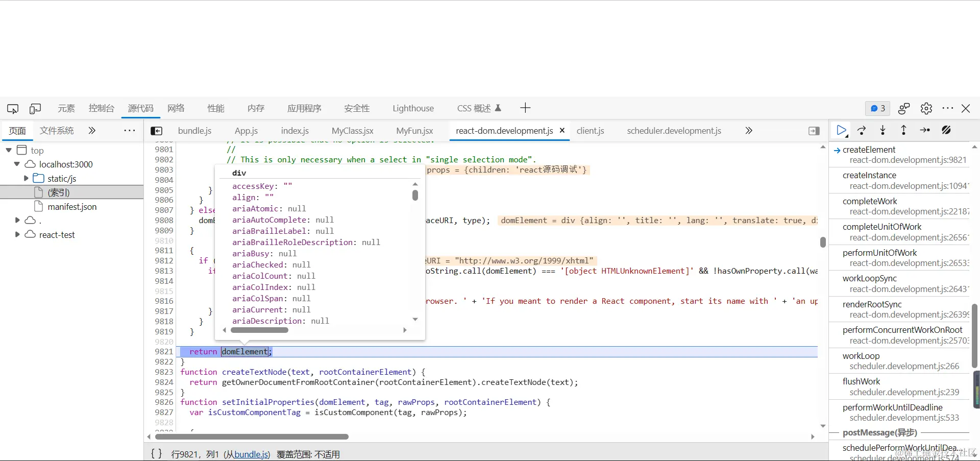The image size is (980, 461).
Task: Open the feedback people icon
Action: click(x=904, y=108)
